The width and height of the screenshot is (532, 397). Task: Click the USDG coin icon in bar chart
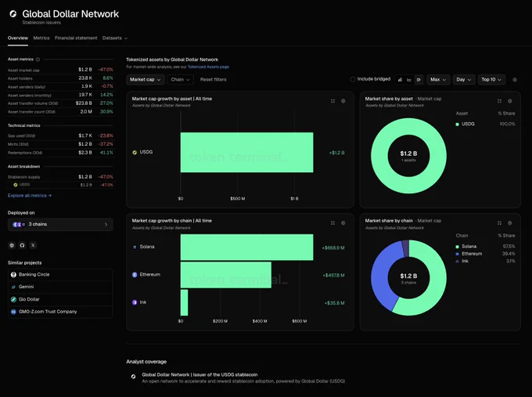coord(135,152)
